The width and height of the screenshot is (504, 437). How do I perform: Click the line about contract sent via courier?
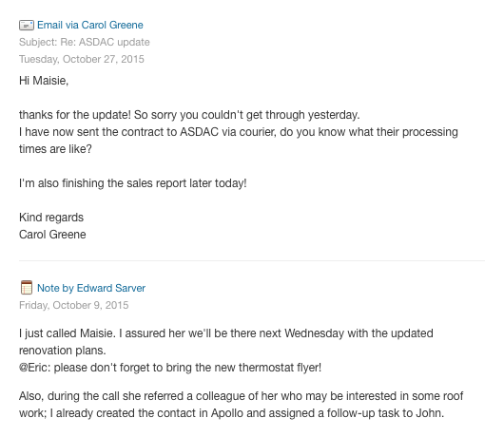pos(239,132)
